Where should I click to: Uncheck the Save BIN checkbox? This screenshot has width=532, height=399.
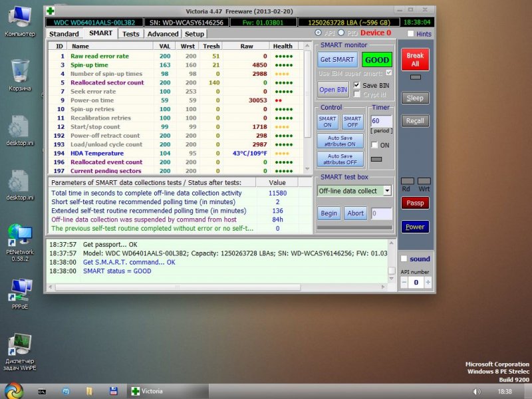[357, 85]
